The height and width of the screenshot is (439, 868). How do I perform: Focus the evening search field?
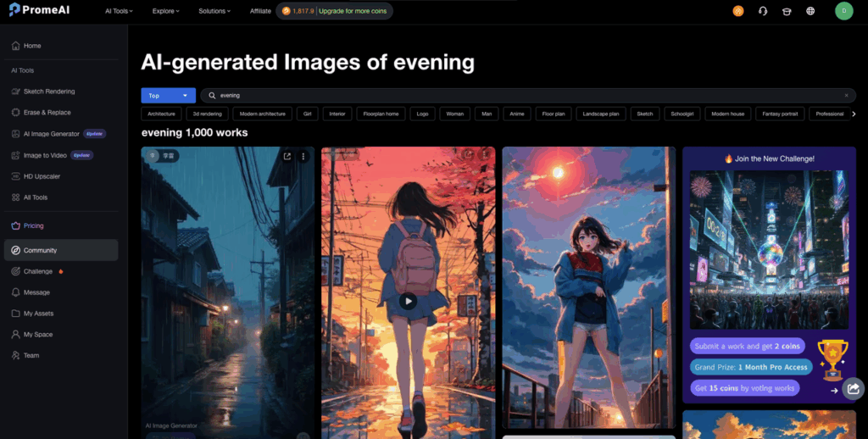[528, 95]
